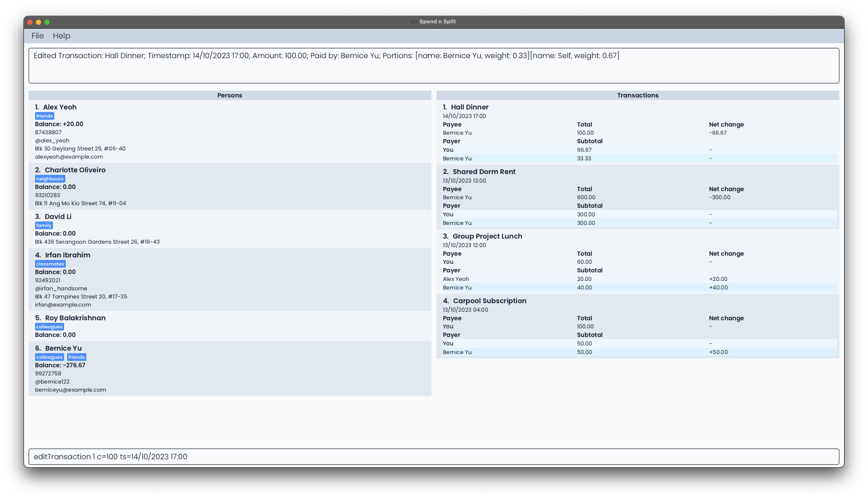Click colleagues tag under Bernice Yu
This screenshot has height=499, width=868.
(x=50, y=357)
